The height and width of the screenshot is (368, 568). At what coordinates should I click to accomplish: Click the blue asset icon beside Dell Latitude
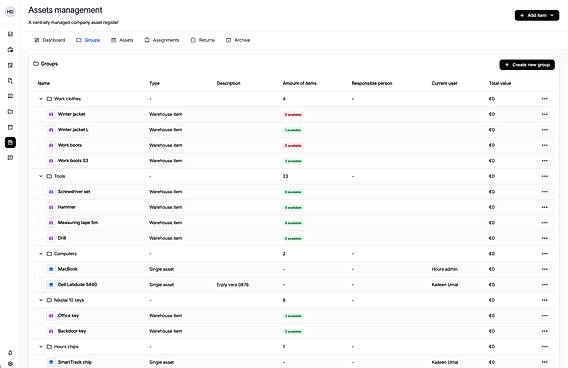51,285
